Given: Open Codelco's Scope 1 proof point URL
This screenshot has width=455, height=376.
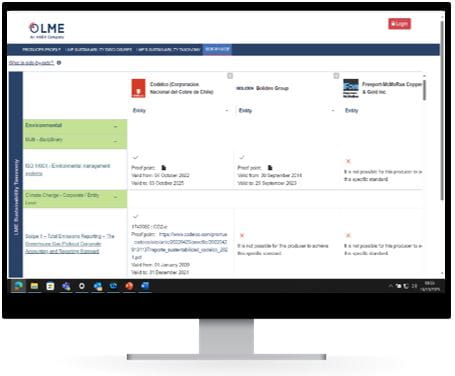Looking at the screenshot, I should (x=180, y=246).
